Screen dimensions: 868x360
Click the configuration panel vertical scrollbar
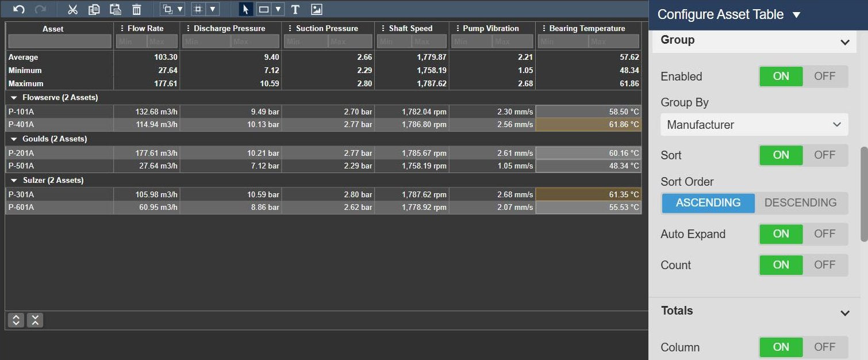(x=863, y=194)
